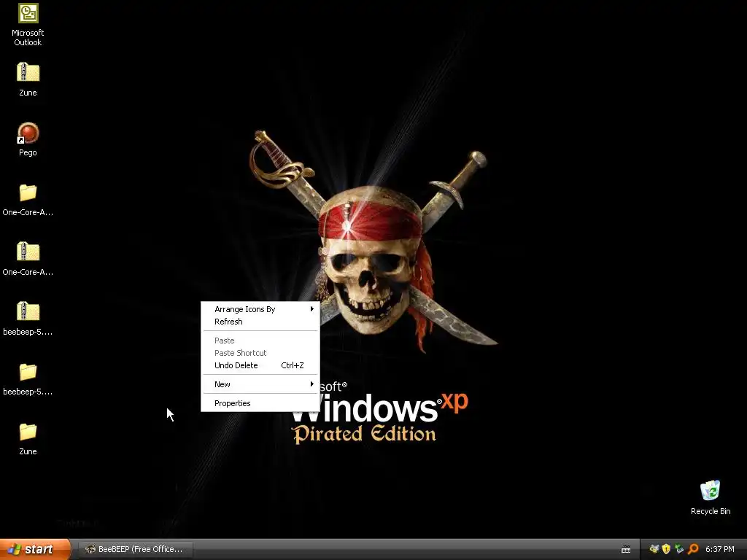747x560 pixels.
Task: Activate the BeeBEEP taskbar button
Action: coord(135,549)
